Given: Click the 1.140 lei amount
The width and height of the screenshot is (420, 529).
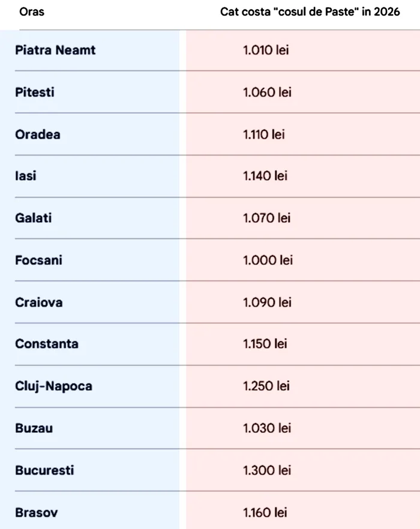Looking at the screenshot, I should [x=265, y=176].
